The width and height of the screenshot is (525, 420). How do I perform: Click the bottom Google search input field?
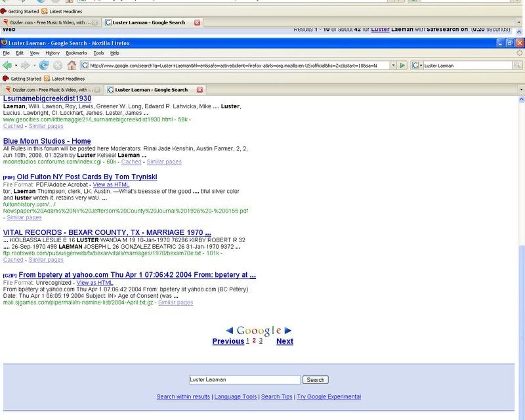(244, 380)
